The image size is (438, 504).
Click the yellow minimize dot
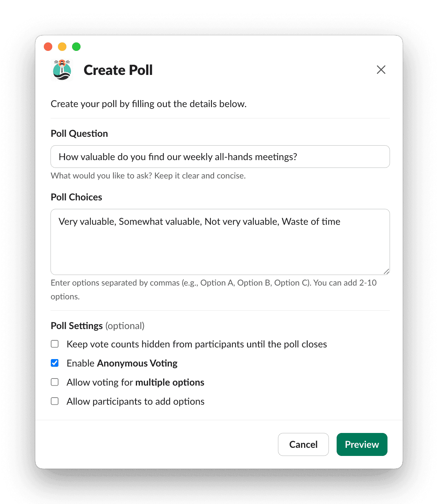click(62, 46)
